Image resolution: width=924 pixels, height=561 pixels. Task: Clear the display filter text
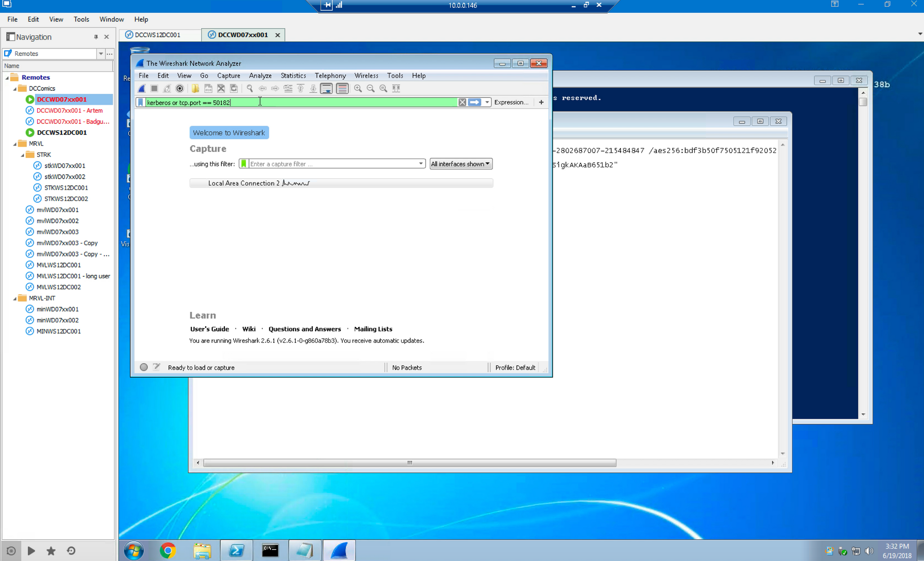pyautogui.click(x=462, y=102)
